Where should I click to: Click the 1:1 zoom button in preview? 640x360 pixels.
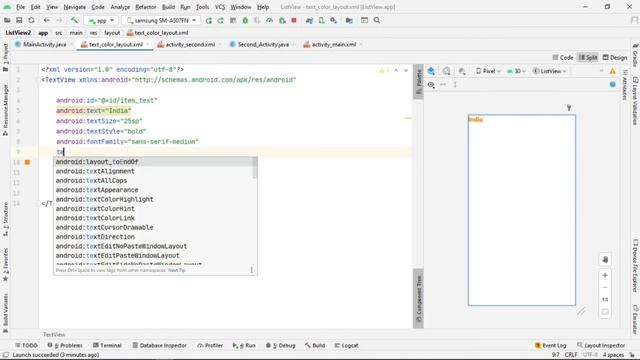[x=605, y=300]
